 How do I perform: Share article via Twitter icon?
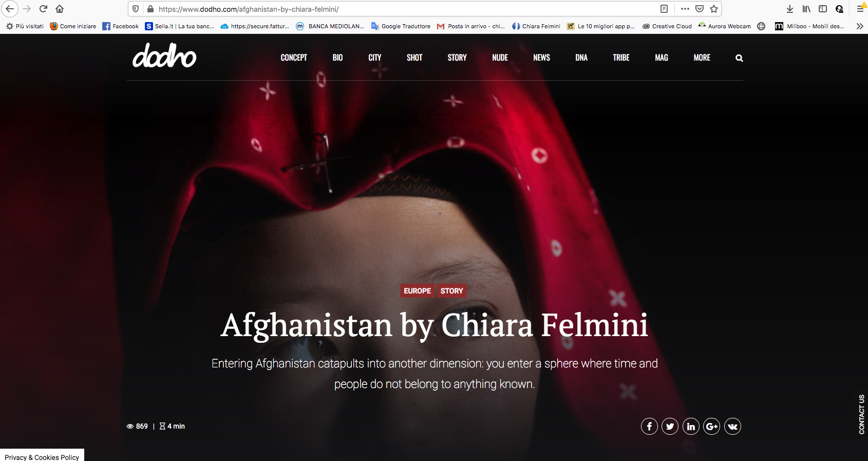tap(670, 426)
